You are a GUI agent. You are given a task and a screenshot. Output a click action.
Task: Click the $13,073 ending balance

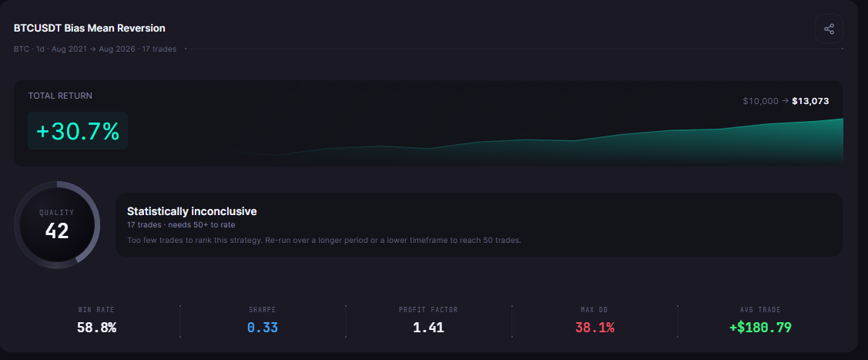[x=810, y=101]
